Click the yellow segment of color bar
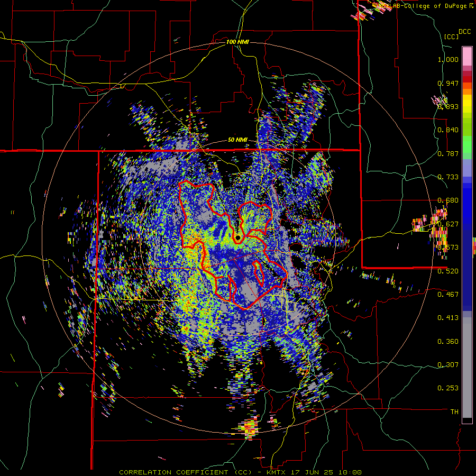This screenshot has height=476, width=476. tap(467, 104)
